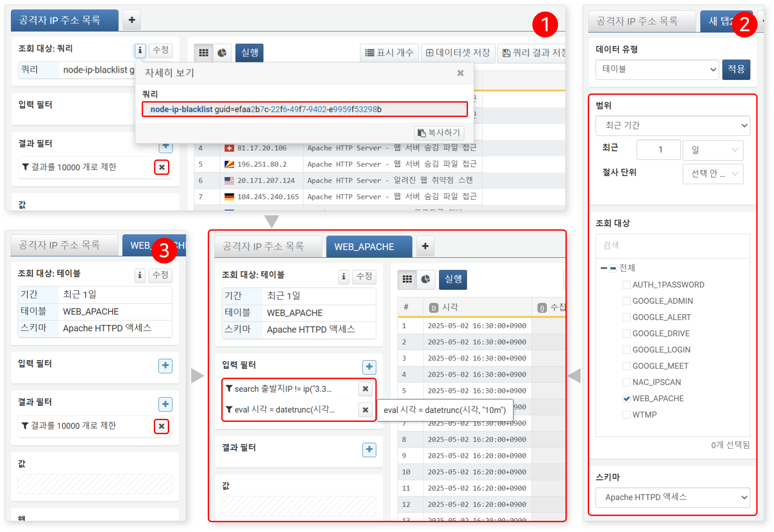This screenshot has height=532, width=774.
Task: Open 절사 단위 선택 안 dropdown
Action: pyautogui.click(x=713, y=174)
